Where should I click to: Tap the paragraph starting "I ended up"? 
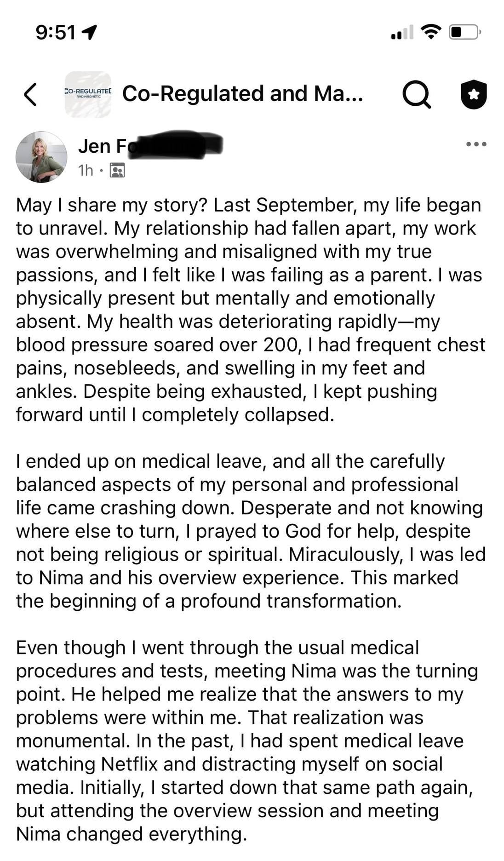pyautogui.click(x=251, y=531)
